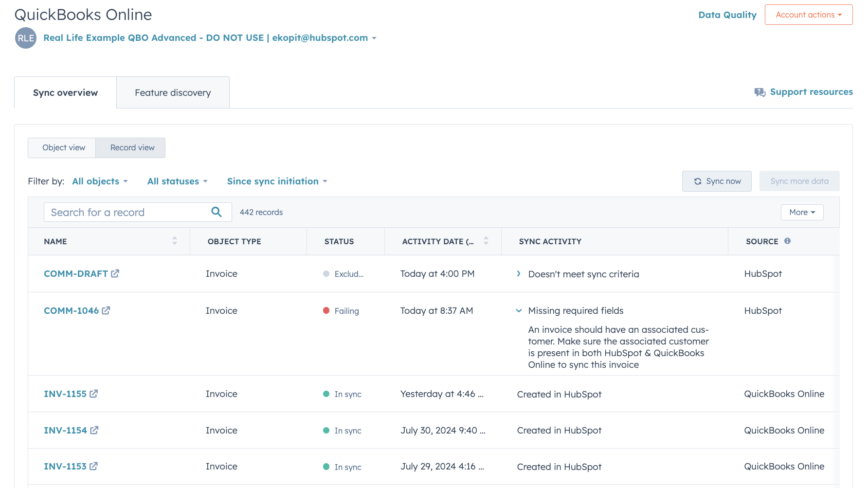Switch to Record view
The width and height of the screenshot is (868, 488).
pos(130,148)
